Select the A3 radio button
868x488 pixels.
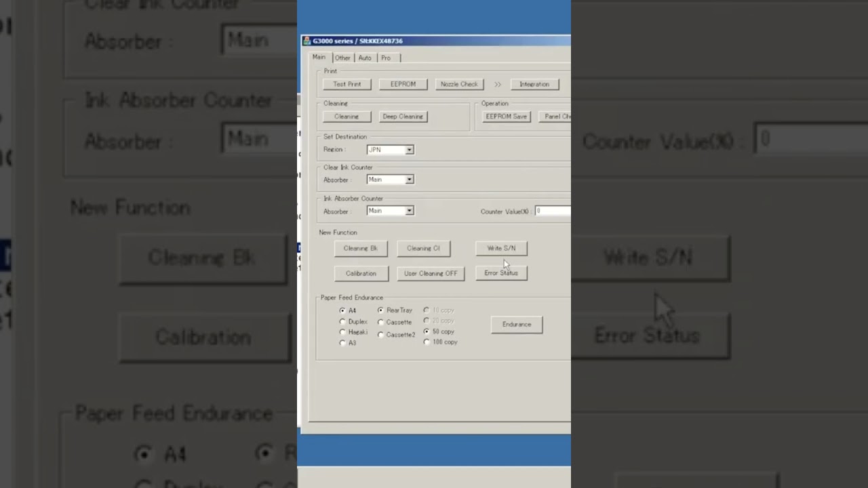click(342, 343)
